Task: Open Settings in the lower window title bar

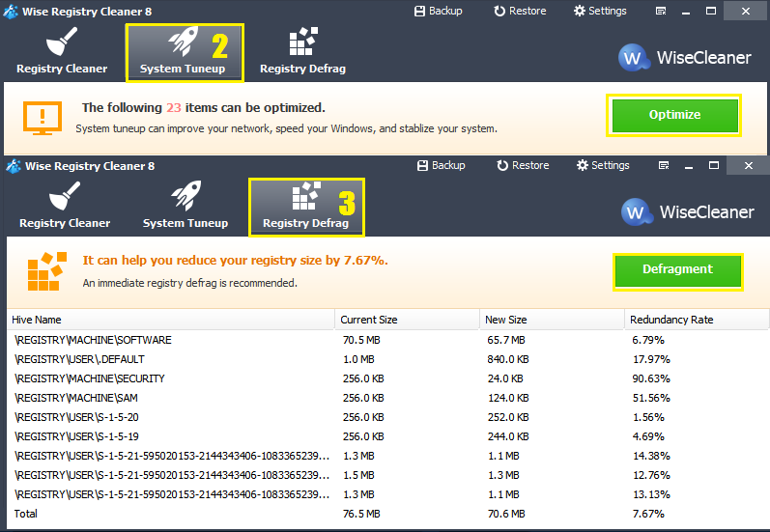Action: 603,165
